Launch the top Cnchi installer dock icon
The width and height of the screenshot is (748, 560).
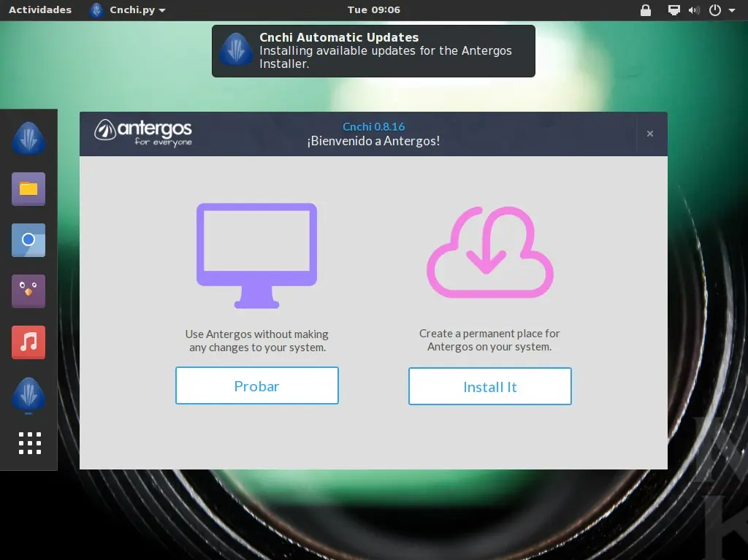click(28, 138)
